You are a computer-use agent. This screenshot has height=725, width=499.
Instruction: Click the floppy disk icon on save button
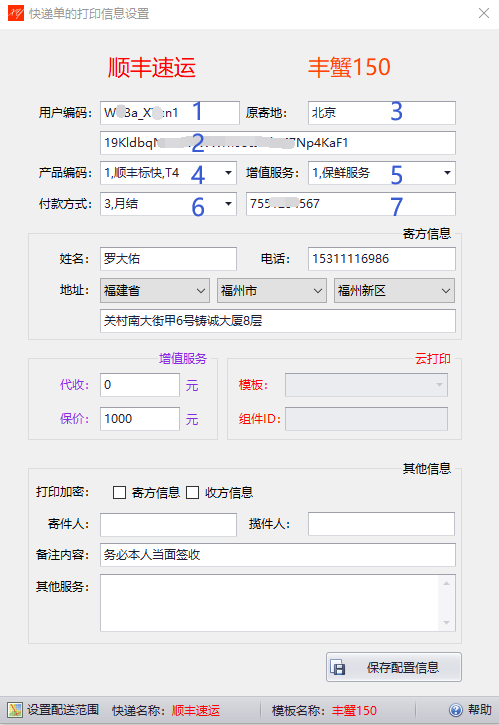coord(338,668)
